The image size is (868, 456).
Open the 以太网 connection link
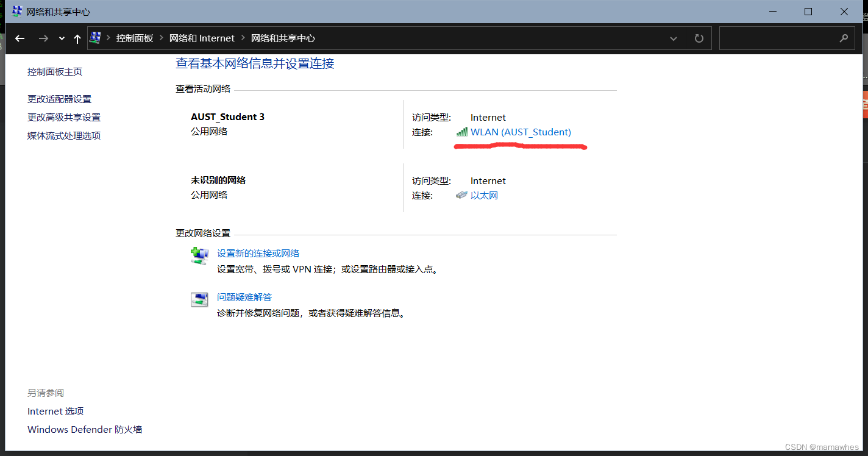click(x=484, y=195)
